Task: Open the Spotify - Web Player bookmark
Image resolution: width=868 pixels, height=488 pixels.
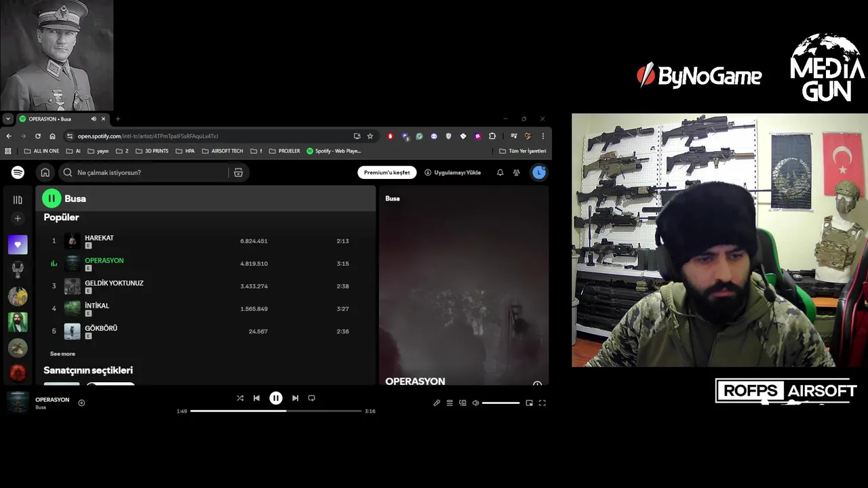Action: pyautogui.click(x=334, y=151)
